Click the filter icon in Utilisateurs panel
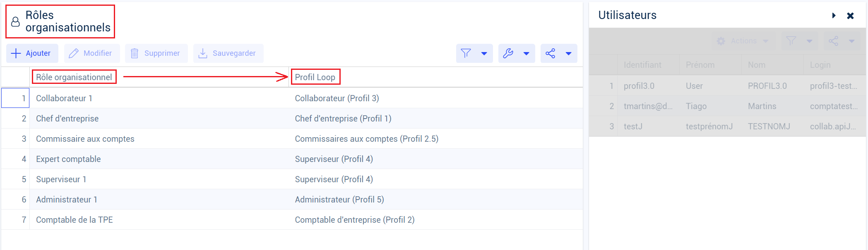This screenshot has height=250, width=868. click(791, 41)
